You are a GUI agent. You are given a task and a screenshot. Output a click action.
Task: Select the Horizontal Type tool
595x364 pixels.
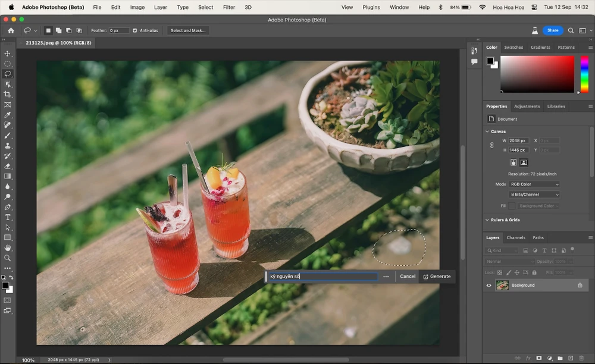pyautogui.click(x=8, y=217)
